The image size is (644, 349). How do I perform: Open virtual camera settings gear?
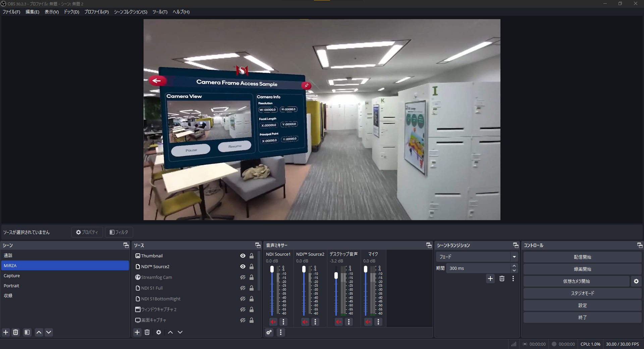(636, 281)
